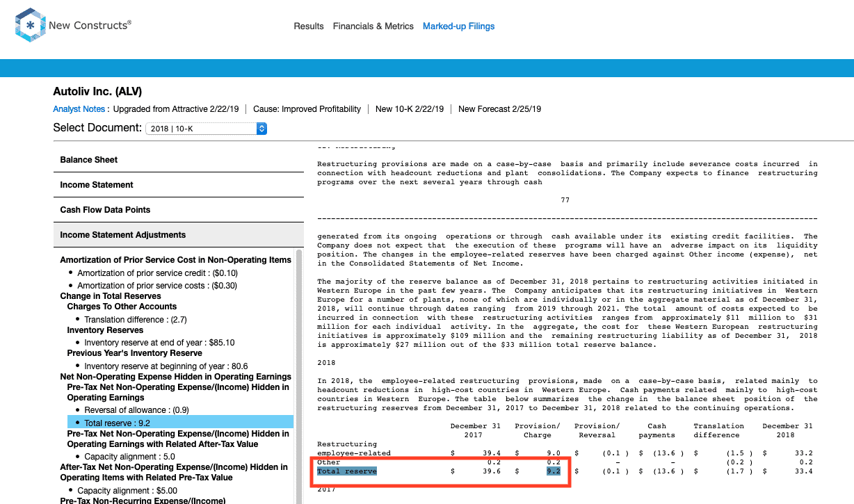Expand the Cash Flow Data Points section
Image resolution: width=854 pixels, height=504 pixels.
click(179, 210)
